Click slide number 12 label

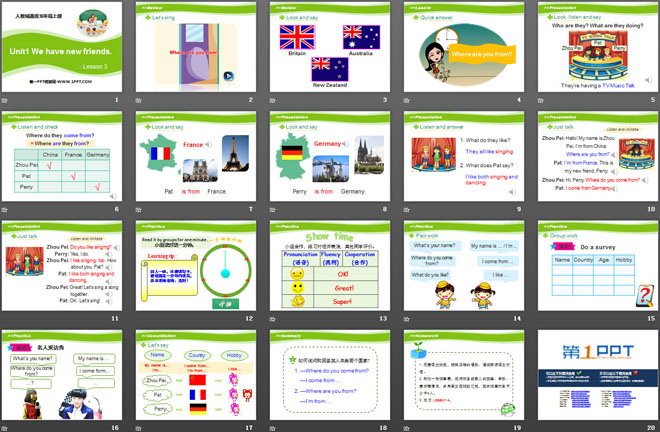point(249,319)
